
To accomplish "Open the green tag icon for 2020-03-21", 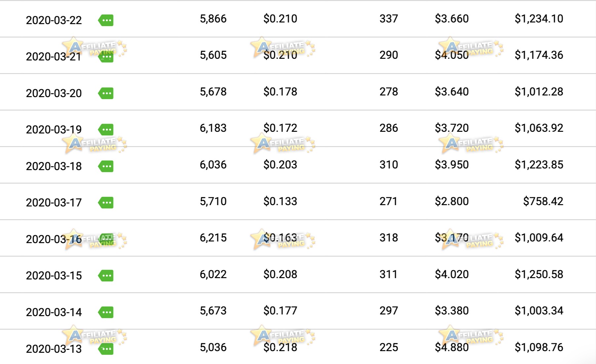I will (x=106, y=57).
